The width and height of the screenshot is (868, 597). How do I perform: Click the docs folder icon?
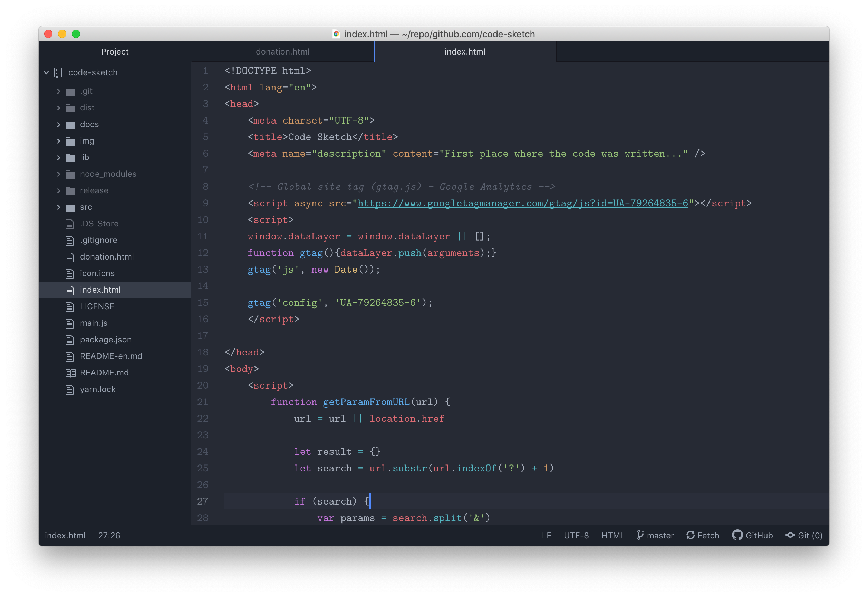click(70, 125)
